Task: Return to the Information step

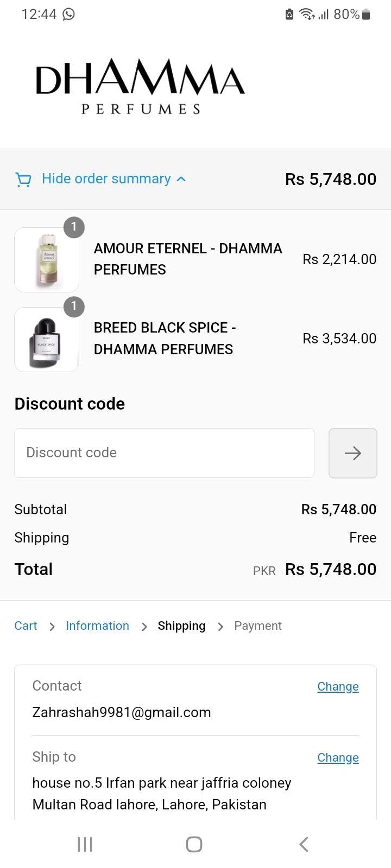Action: pos(97,626)
